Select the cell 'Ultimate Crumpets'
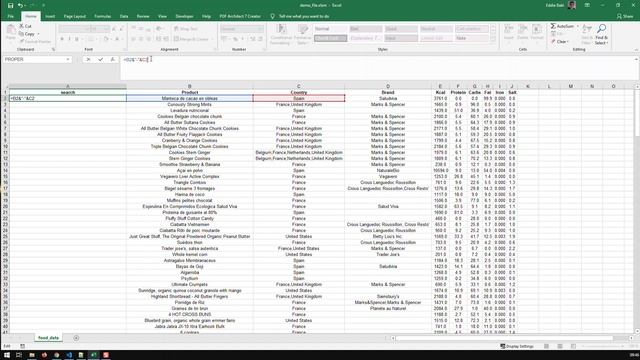 coord(190,284)
